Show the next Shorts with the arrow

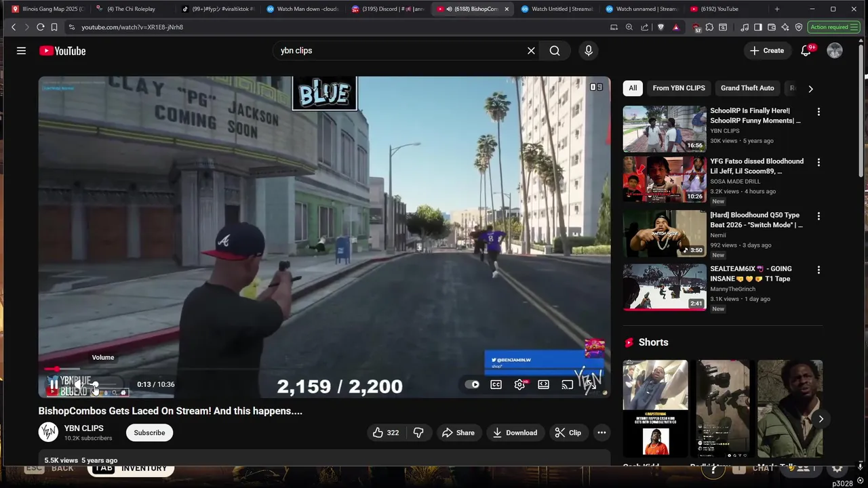(x=821, y=419)
